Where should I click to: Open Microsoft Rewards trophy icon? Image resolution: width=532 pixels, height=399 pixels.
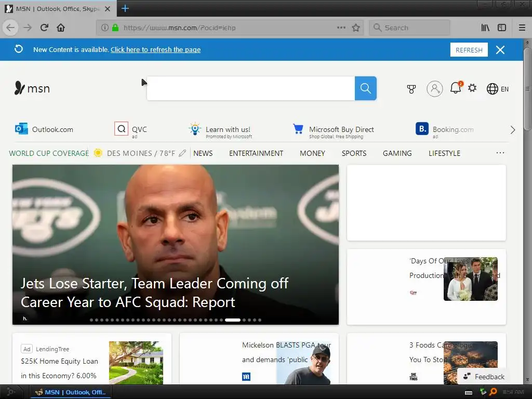(411, 89)
